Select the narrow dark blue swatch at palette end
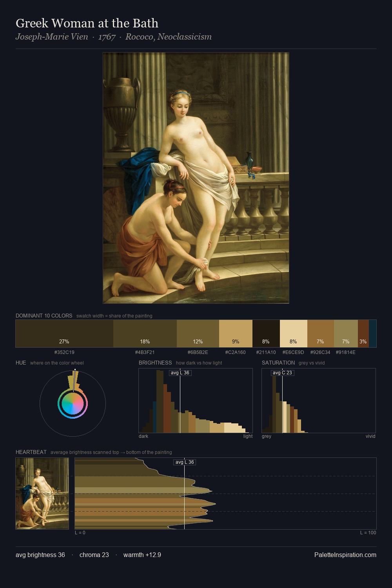The height and width of the screenshot is (588, 392). click(x=372, y=334)
